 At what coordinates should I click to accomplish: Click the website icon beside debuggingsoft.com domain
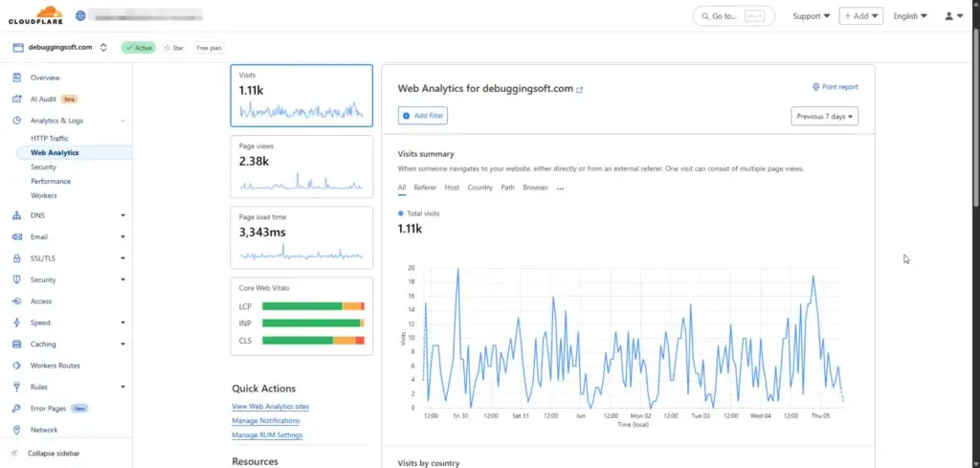[18, 48]
